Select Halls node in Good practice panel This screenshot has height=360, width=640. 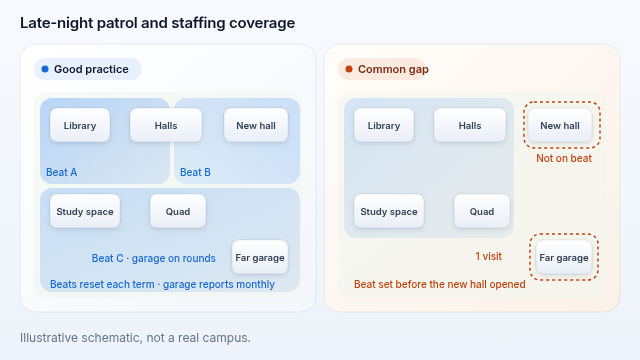click(x=166, y=125)
